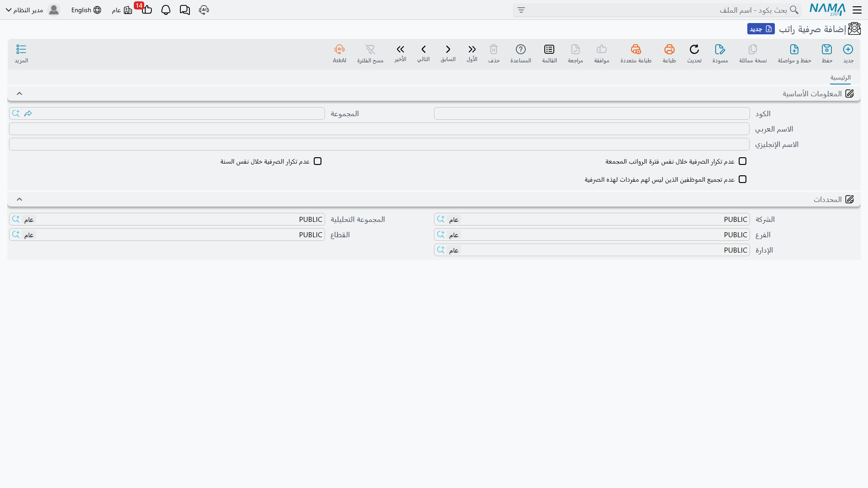Click the طباعة (Print) icon
Image resolution: width=868 pixels, height=488 pixels.
point(669,49)
